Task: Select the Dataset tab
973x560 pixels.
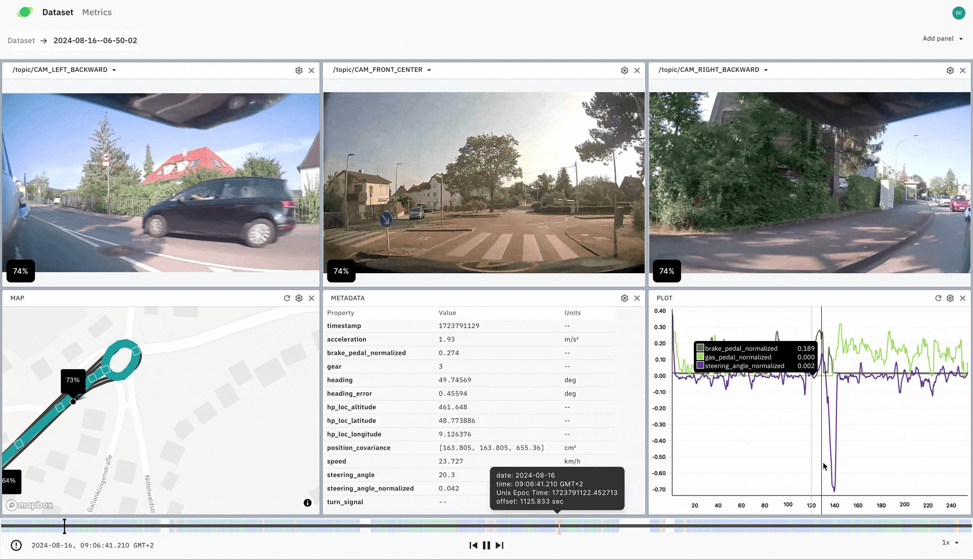Action: 57,12
